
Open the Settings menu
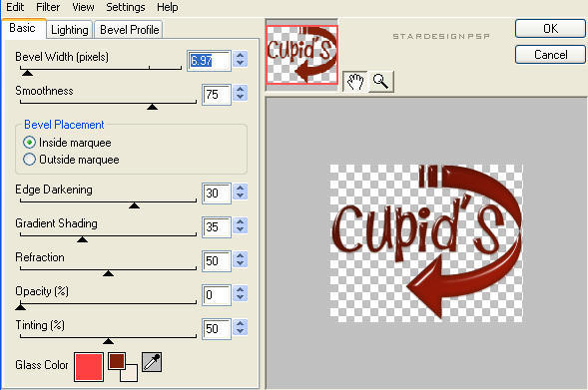point(125,7)
